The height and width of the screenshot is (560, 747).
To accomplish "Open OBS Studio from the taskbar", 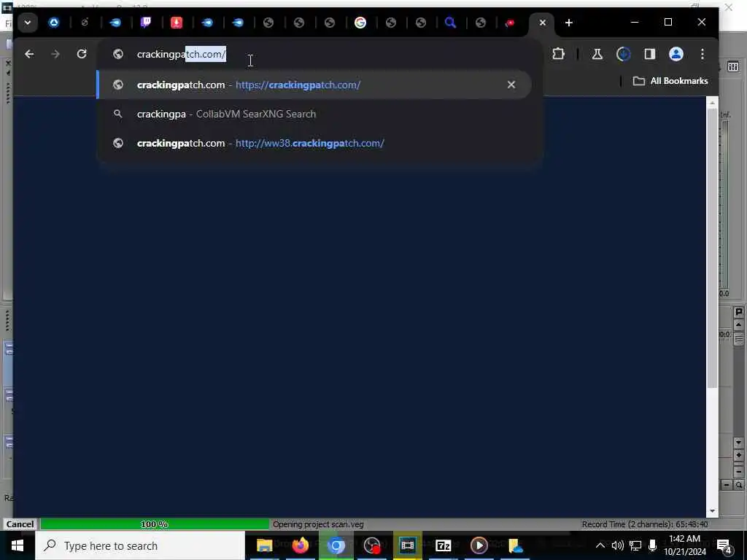I will pyautogui.click(x=371, y=545).
